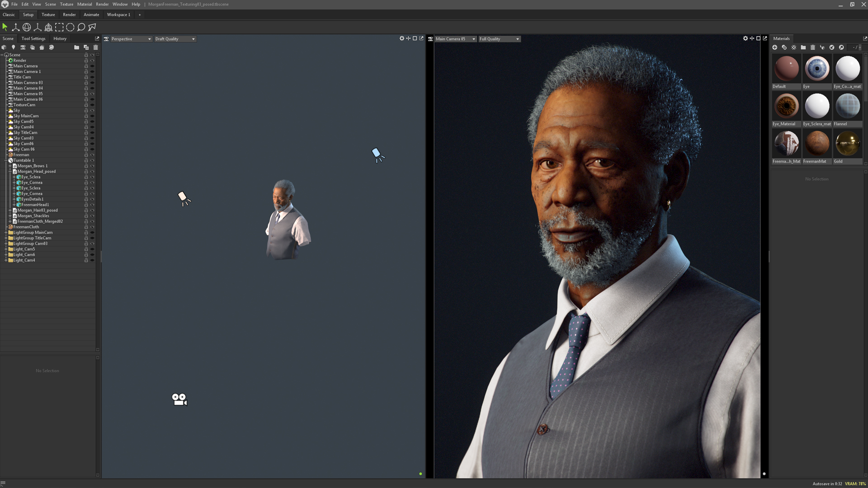Add a new light to scene

(13, 47)
